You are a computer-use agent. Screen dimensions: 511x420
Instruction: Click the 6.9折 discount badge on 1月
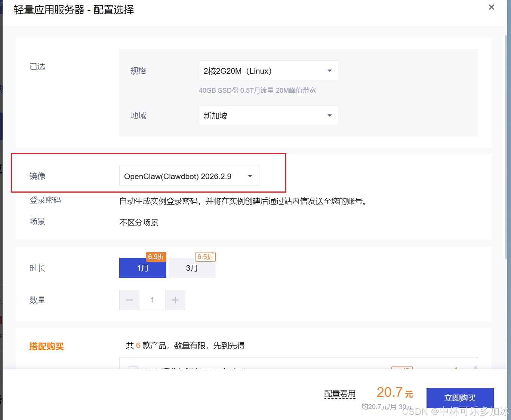[156, 257]
